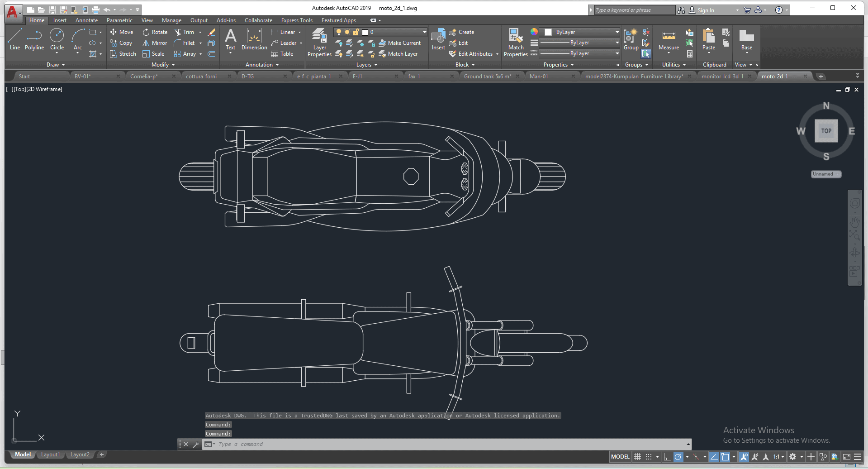The image size is (868, 469).
Task: Click the TOP face of ViewCube
Action: tap(826, 131)
